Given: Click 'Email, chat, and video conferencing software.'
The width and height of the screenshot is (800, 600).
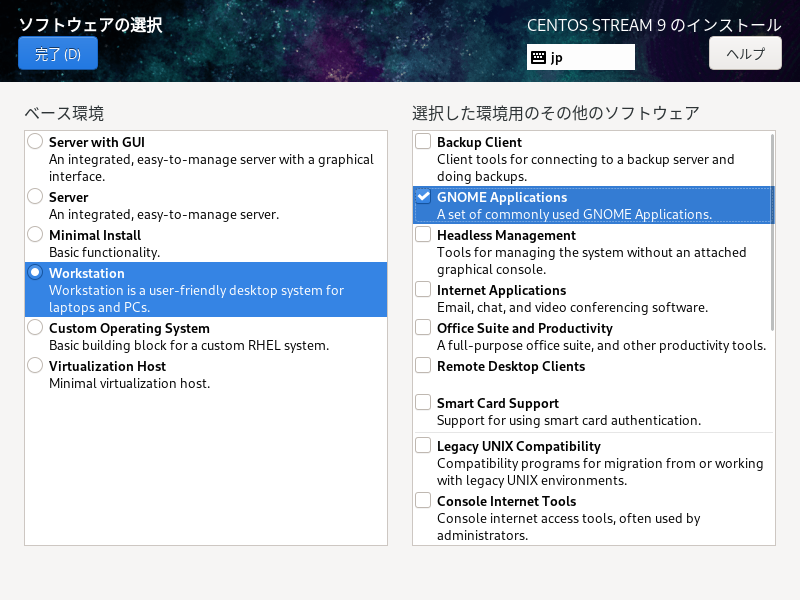Looking at the screenshot, I should [x=572, y=308].
